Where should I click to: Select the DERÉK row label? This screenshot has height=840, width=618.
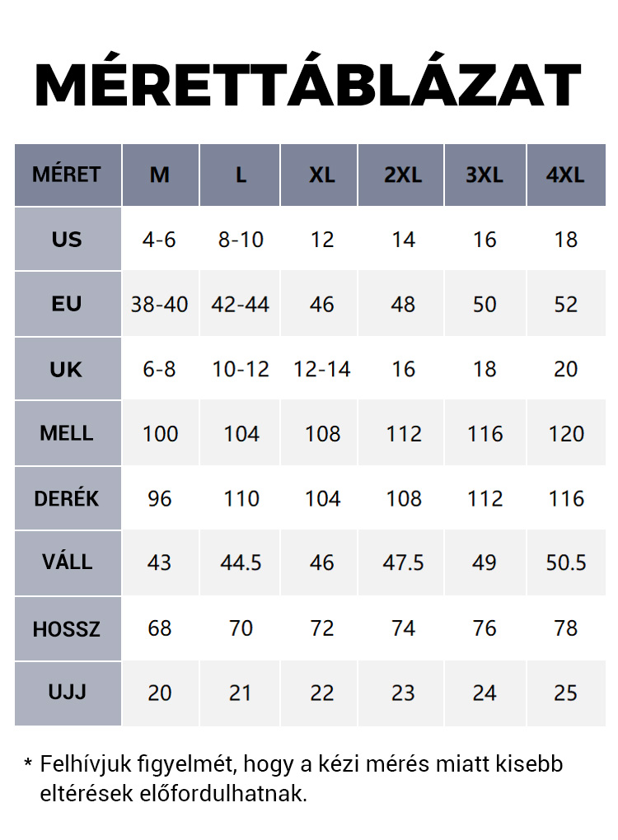[68, 498]
